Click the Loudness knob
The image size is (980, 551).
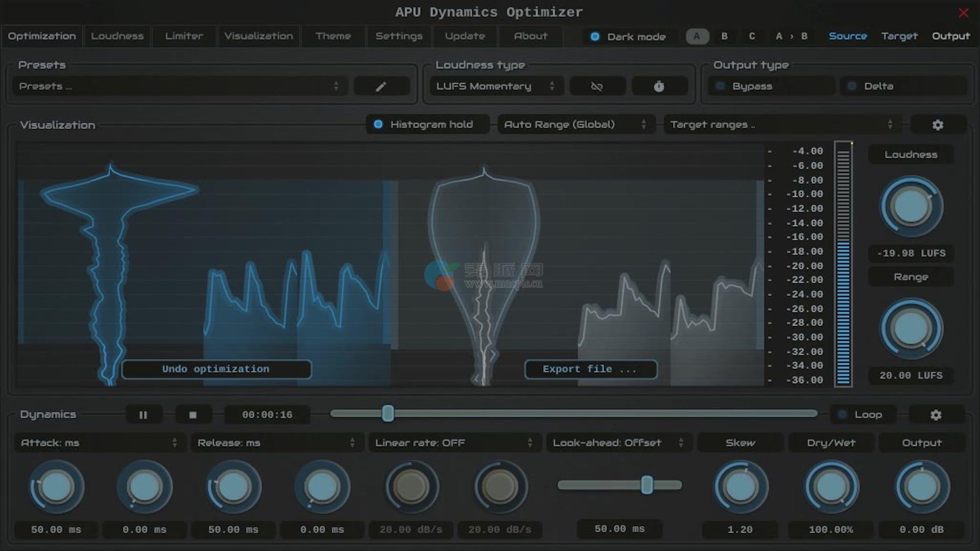911,207
